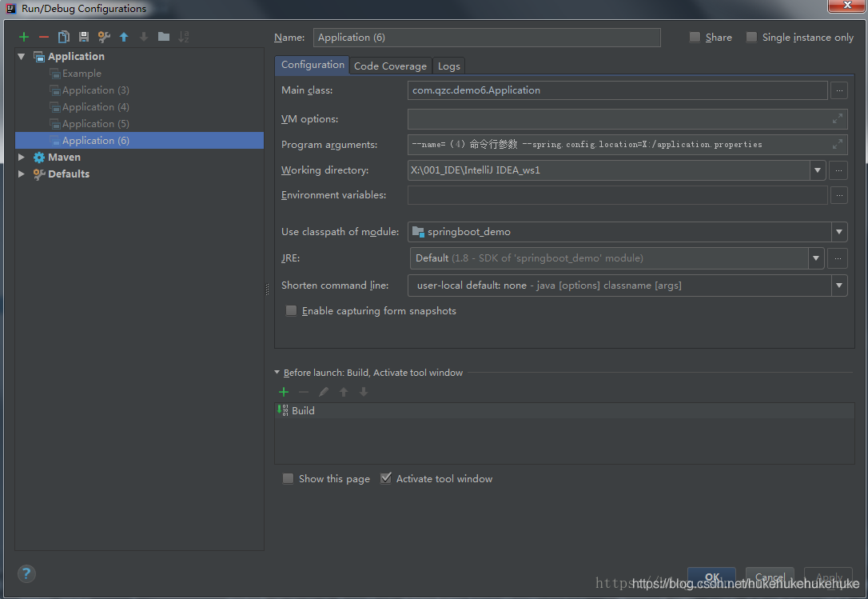Save configuration using the floppy disk icon
The image size is (868, 599).
tap(84, 37)
